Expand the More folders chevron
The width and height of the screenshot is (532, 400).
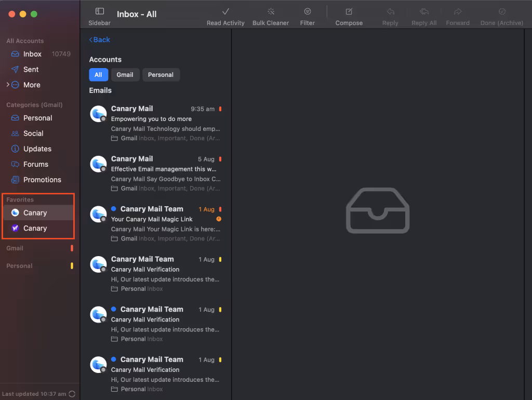click(7, 85)
